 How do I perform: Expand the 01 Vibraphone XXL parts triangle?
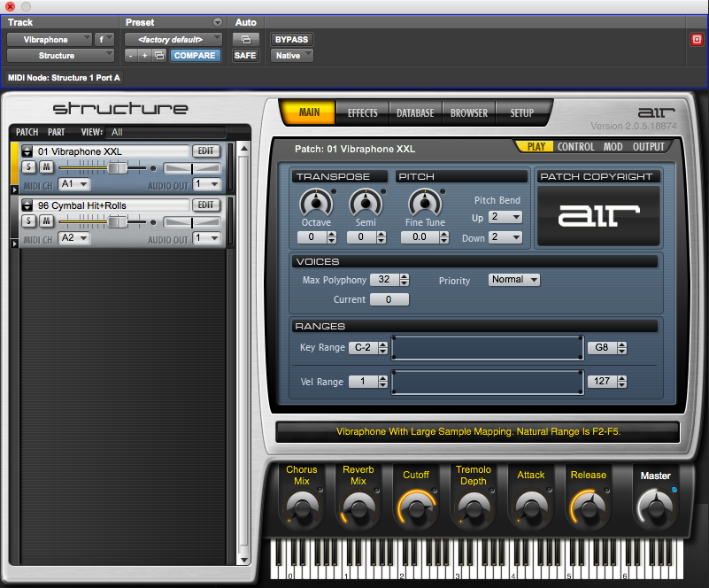(x=14, y=190)
